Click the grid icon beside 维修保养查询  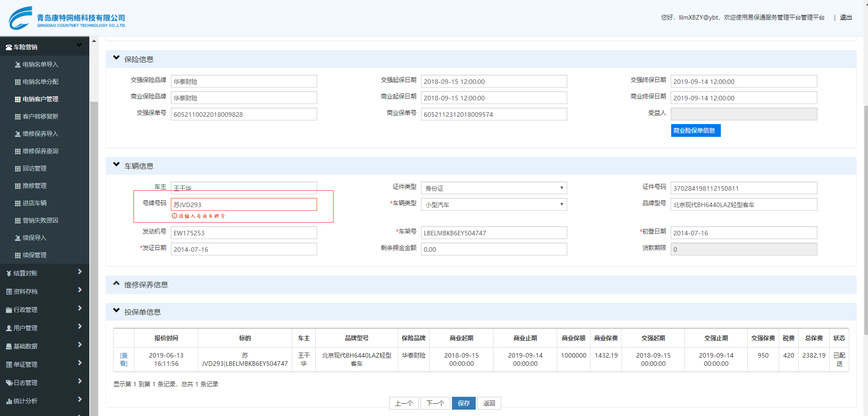18,151
